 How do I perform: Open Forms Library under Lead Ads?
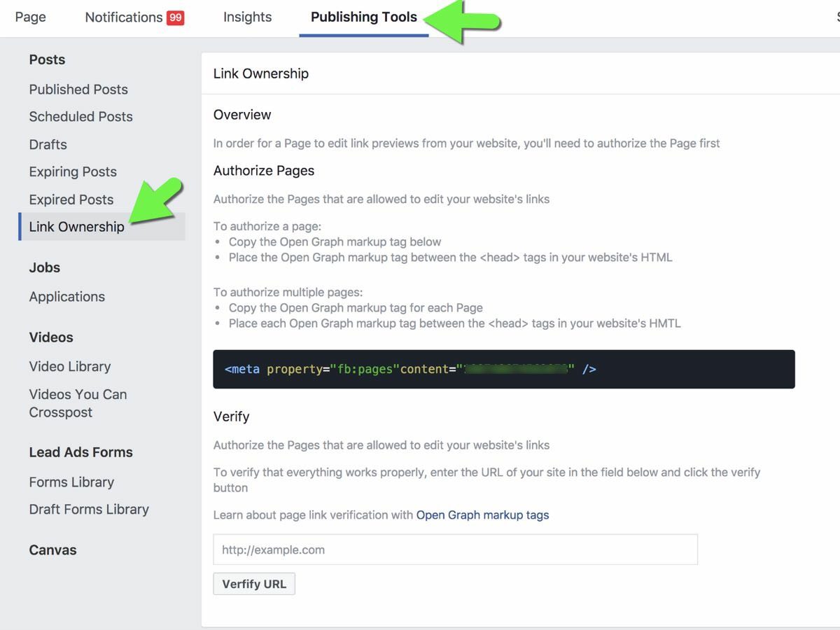click(x=71, y=482)
